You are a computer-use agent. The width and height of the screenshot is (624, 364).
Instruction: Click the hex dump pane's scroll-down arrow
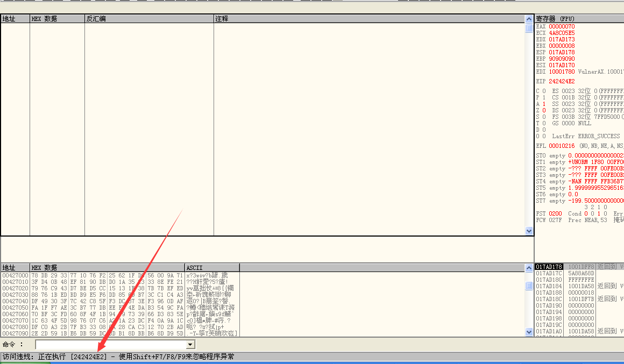529,332
